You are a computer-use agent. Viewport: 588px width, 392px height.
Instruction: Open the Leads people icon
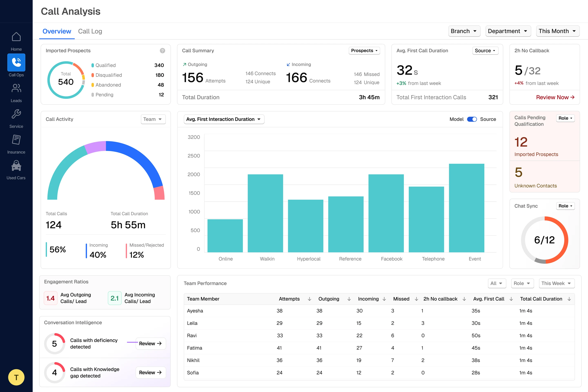[x=16, y=88]
